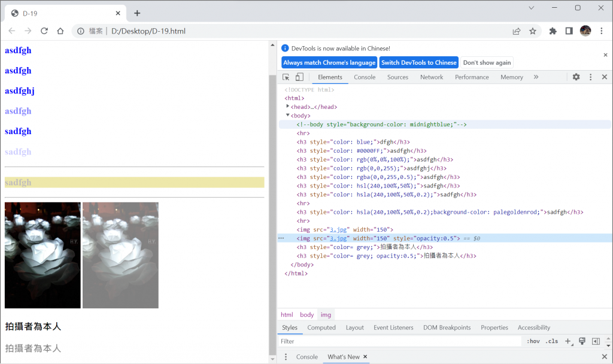Viewport: 613px width, 364px height.
Task: Reload the D-19 page
Action: click(x=44, y=31)
